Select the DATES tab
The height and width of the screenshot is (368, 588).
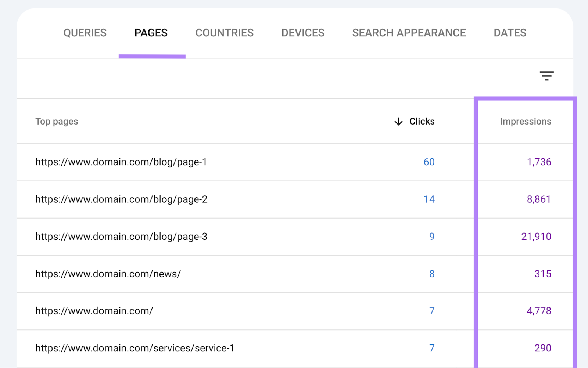pyautogui.click(x=510, y=33)
